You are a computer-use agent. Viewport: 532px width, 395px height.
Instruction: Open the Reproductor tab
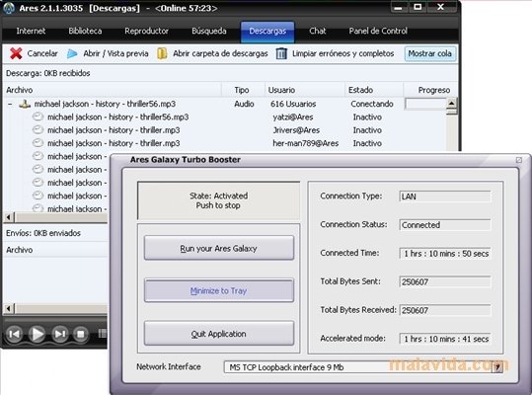coord(146,31)
